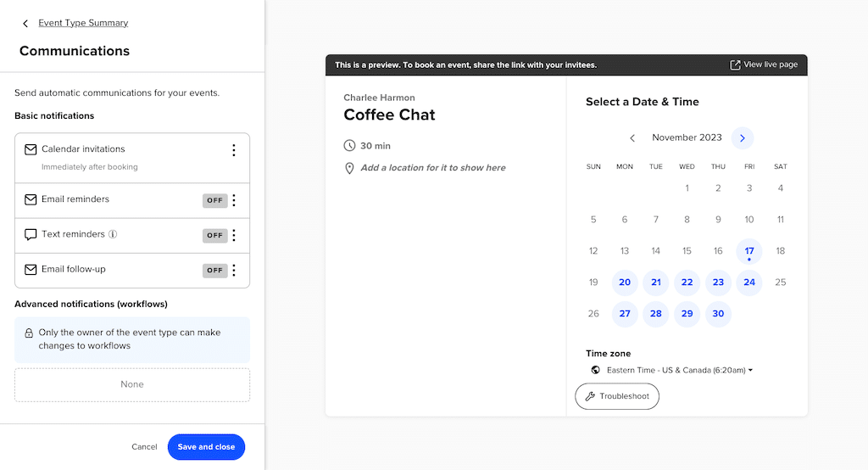Viewport: 868px width, 470px height.
Task: Click the Text reminders info icon
Action: tap(113, 234)
